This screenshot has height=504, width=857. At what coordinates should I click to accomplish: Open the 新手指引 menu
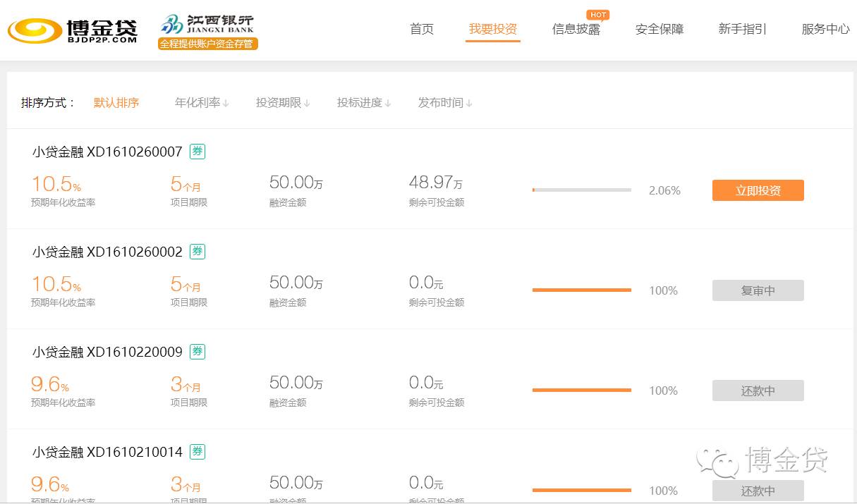[x=743, y=29]
